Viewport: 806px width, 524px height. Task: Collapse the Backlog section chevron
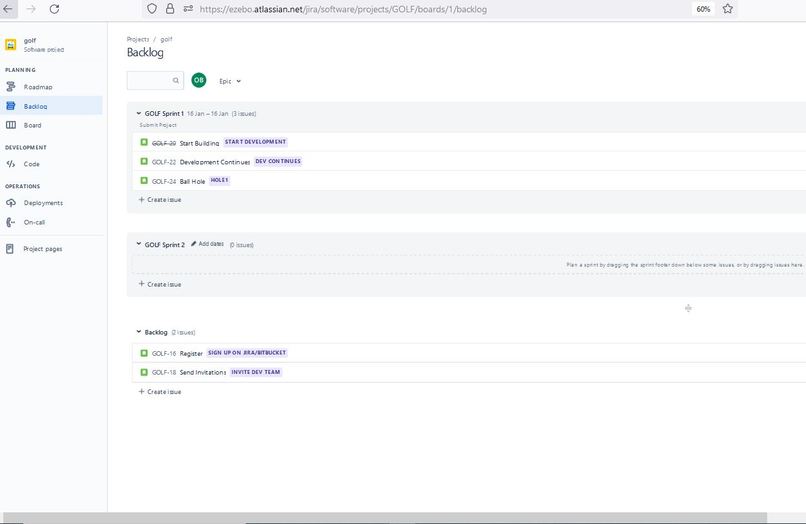coord(138,332)
